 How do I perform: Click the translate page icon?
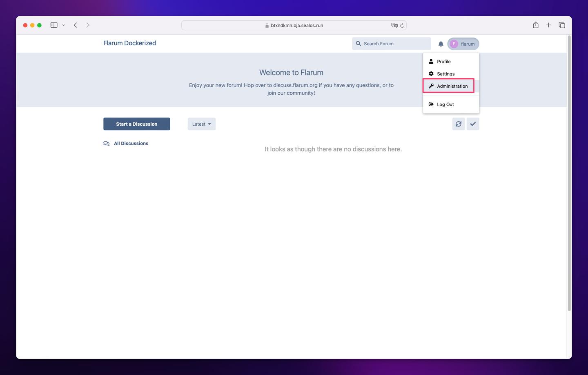pyautogui.click(x=394, y=25)
